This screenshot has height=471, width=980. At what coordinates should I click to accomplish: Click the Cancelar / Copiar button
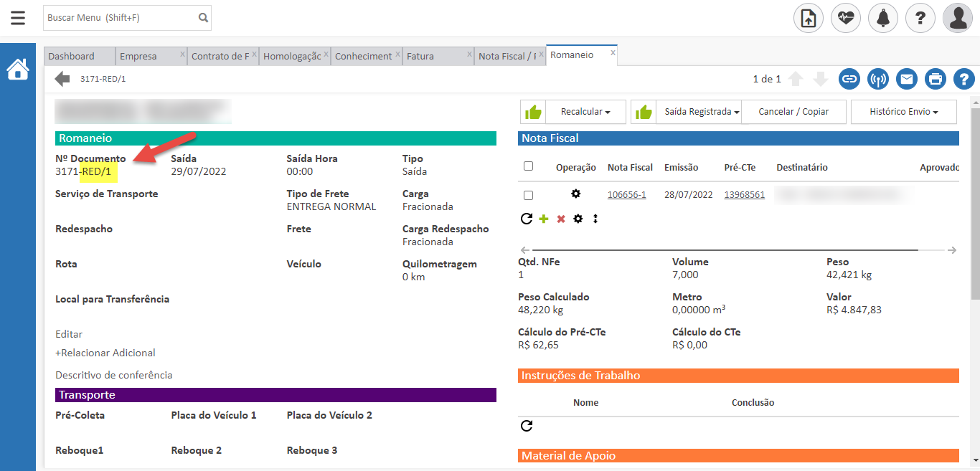coord(793,112)
